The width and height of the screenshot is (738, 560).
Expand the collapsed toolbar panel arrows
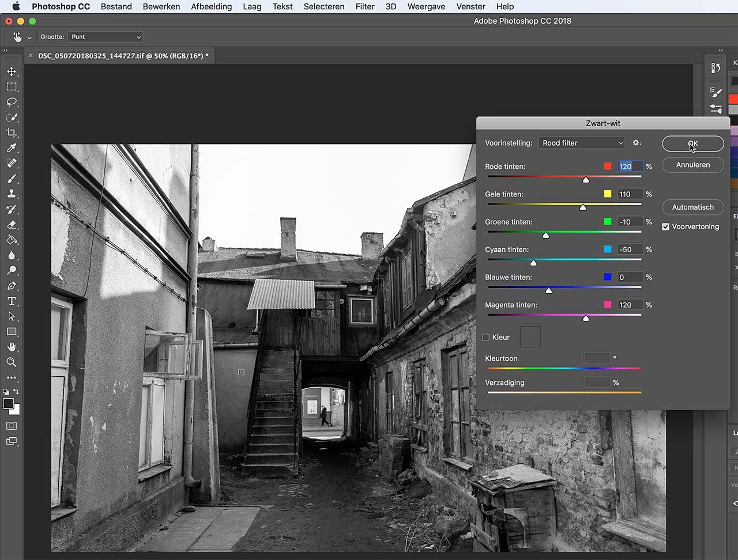5,51
